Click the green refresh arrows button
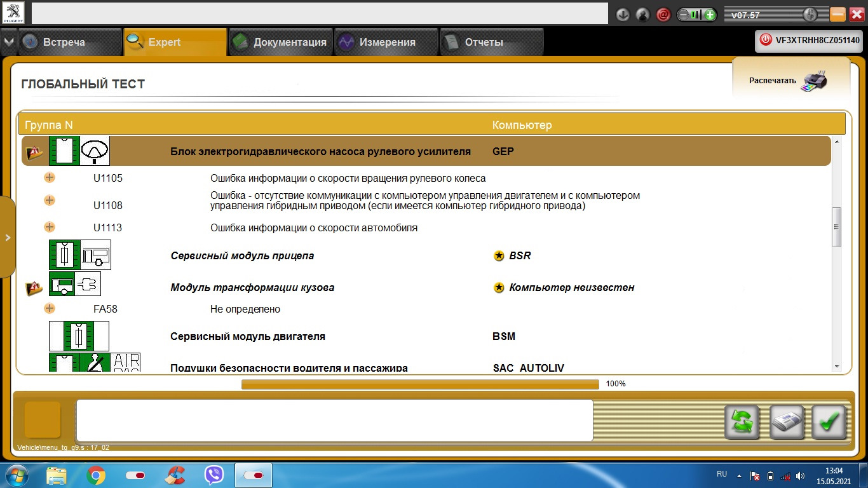The height and width of the screenshot is (488, 868). pos(742,422)
